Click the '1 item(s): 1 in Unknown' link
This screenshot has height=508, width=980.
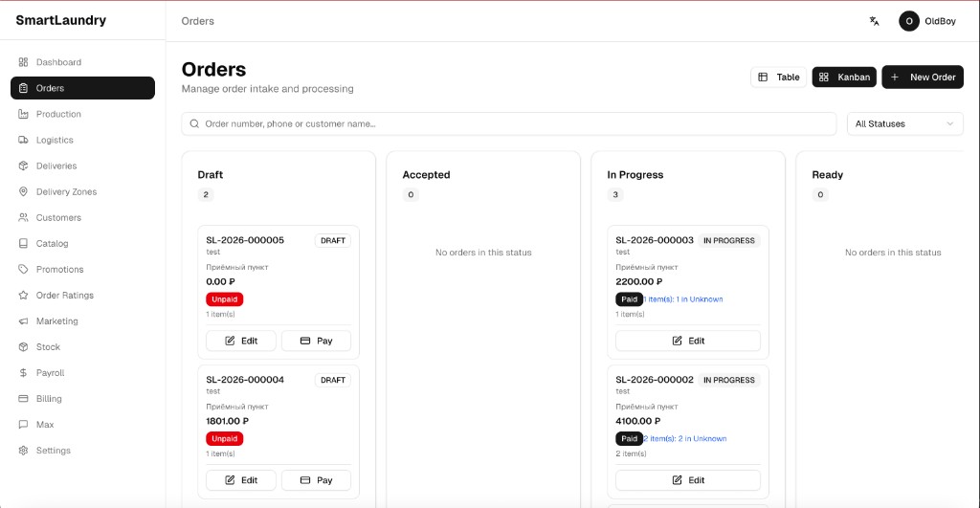pyautogui.click(x=683, y=299)
